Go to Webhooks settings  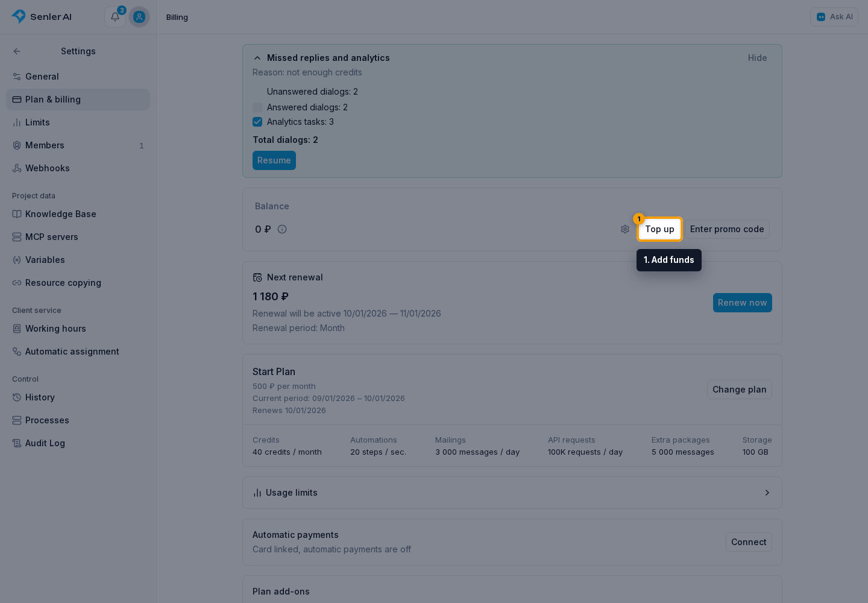pos(78,168)
